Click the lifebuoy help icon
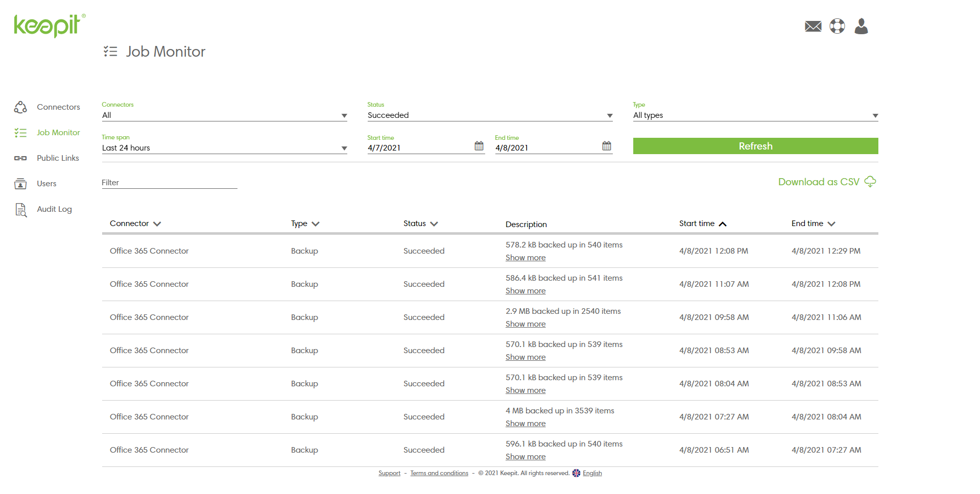980x494 pixels. click(837, 26)
